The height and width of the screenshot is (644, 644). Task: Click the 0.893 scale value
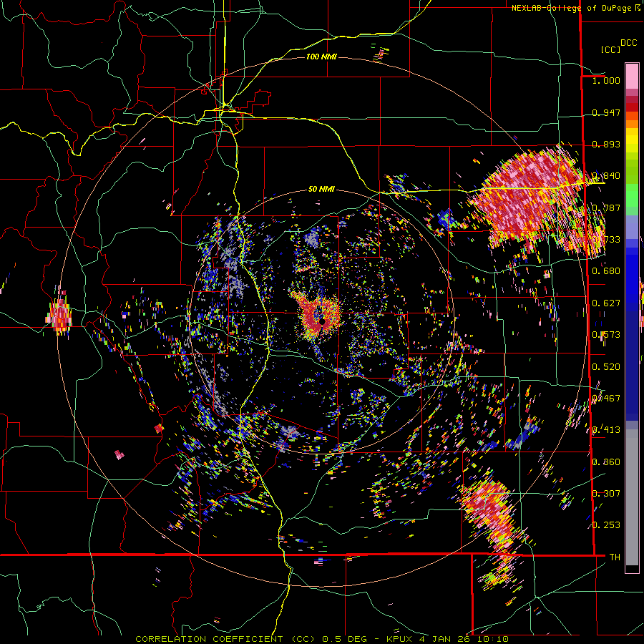pos(606,144)
